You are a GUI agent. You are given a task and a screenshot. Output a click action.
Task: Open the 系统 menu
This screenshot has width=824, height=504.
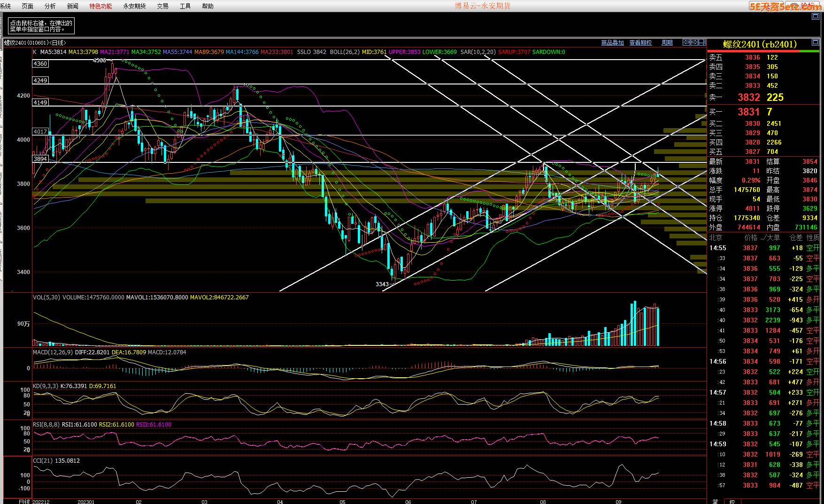click(6, 6)
